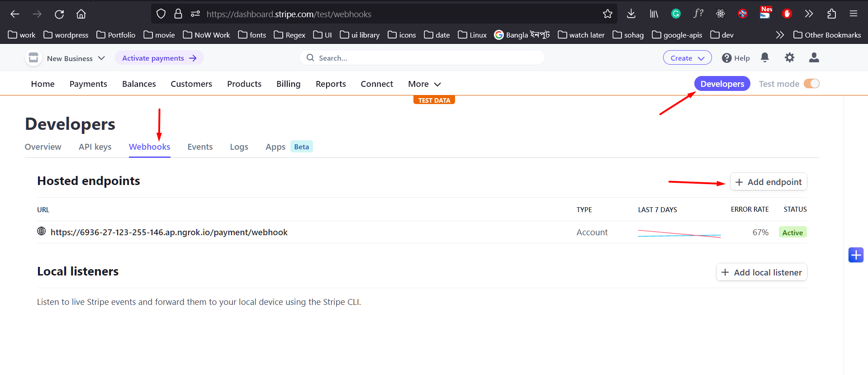868x375 pixels.
Task: Open the Products navigation item
Action: pos(244,84)
